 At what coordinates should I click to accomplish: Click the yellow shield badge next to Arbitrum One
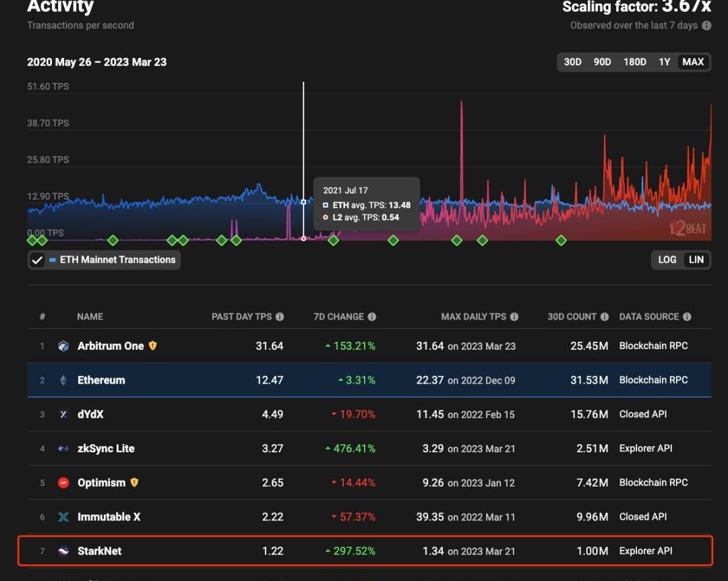click(x=153, y=346)
